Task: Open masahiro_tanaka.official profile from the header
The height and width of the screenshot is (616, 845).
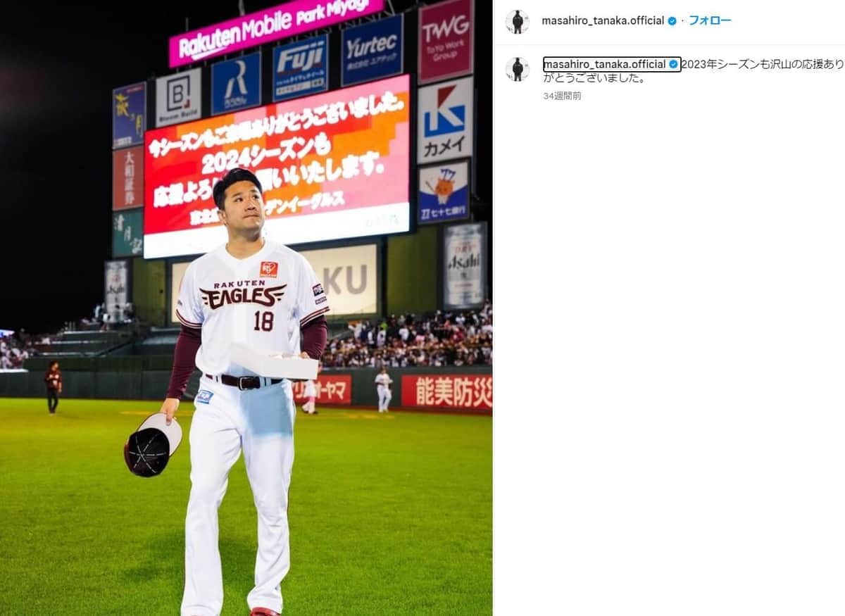Action: [x=603, y=21]
